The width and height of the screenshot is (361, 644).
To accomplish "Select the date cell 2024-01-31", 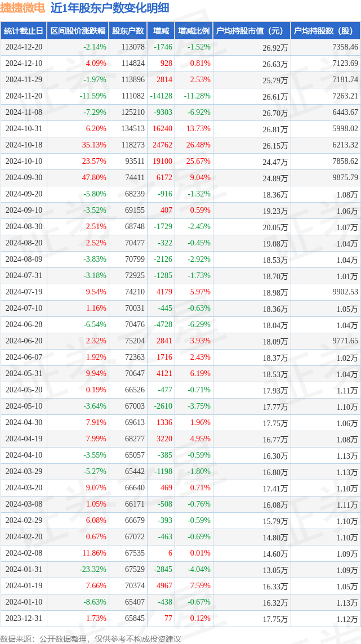I will coord(24,569).
